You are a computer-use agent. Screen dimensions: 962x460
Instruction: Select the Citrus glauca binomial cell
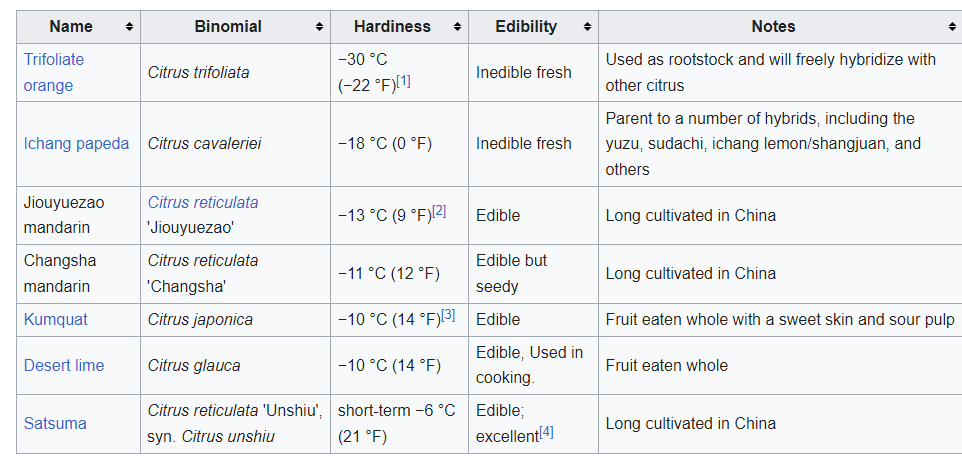[194, 365]
